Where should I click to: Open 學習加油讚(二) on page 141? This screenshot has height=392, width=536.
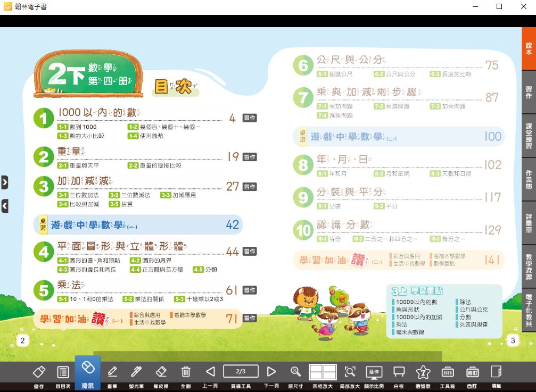click(x=399, y=260)
